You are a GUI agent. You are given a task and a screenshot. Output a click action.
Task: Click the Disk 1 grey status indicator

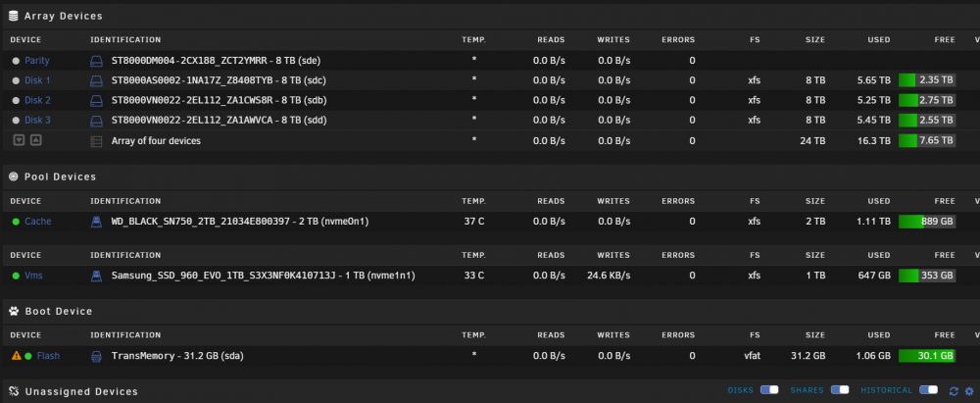[16, 80]
